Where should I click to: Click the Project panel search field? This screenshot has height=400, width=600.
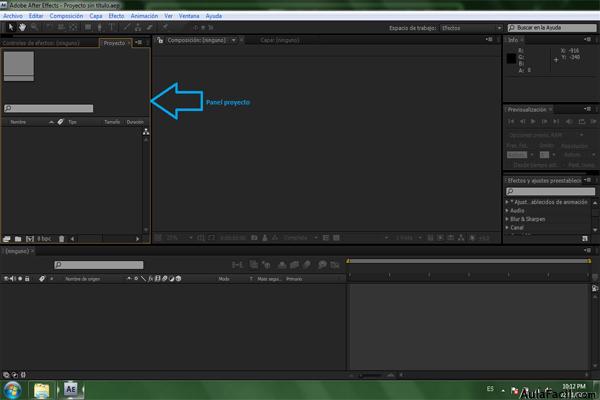[x=49, y=108]
